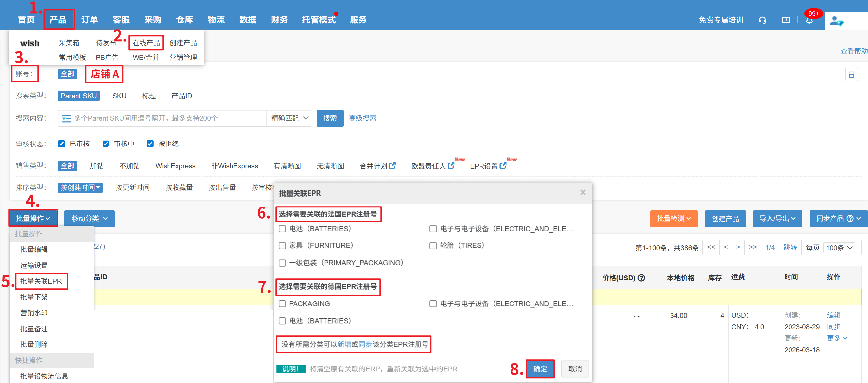Check the 家具 (FURNITURE) checkbox
The image size is (868, 383).
(x=282, y=246)
